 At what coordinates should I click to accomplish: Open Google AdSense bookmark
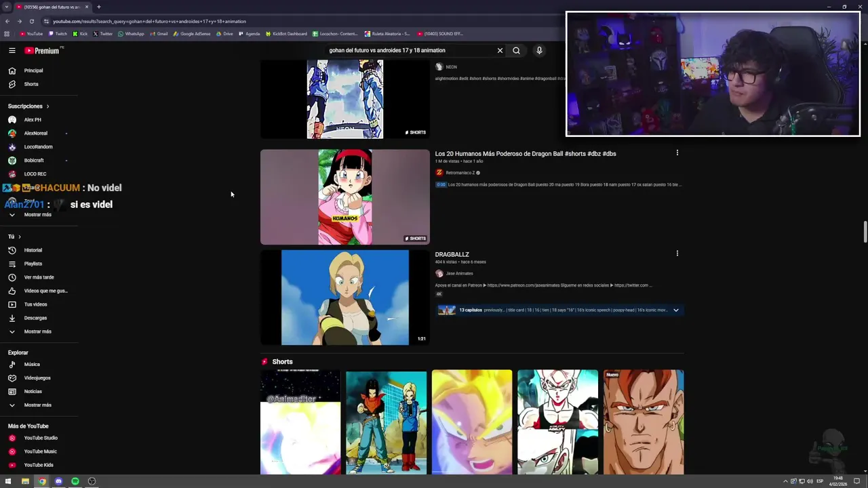pos(192,34)
